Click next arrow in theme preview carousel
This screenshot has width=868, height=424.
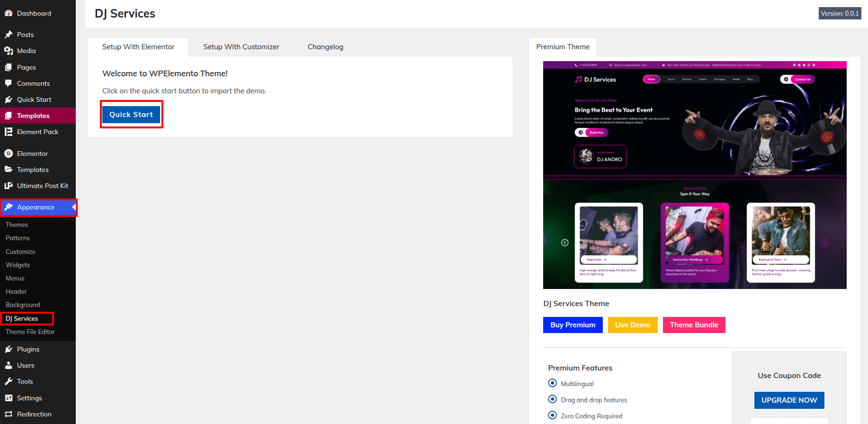824,243
